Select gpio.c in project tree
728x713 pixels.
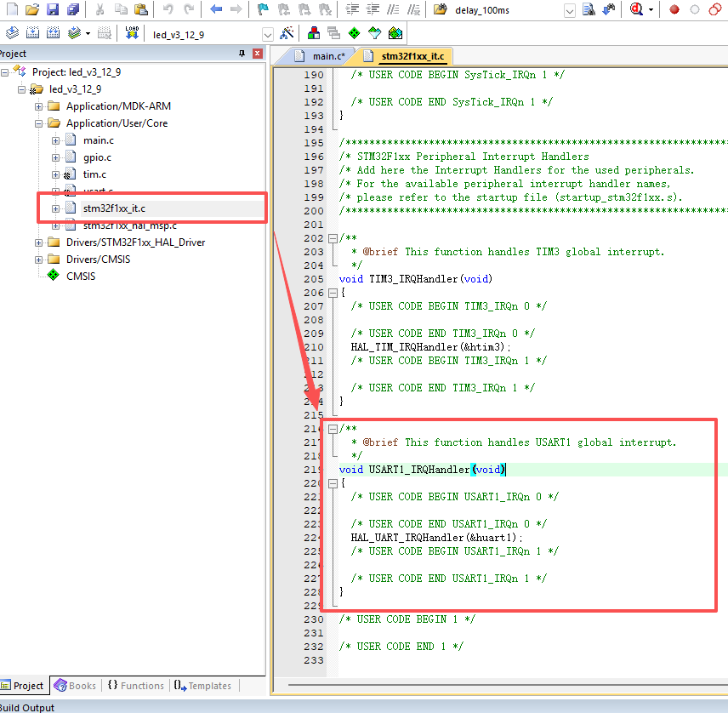coord(97,157)
